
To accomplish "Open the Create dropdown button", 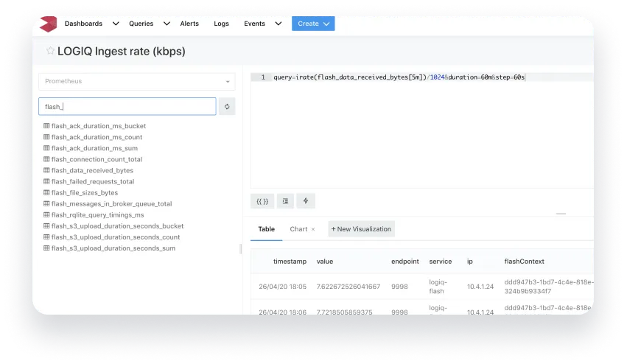I will tap(313, 24).
